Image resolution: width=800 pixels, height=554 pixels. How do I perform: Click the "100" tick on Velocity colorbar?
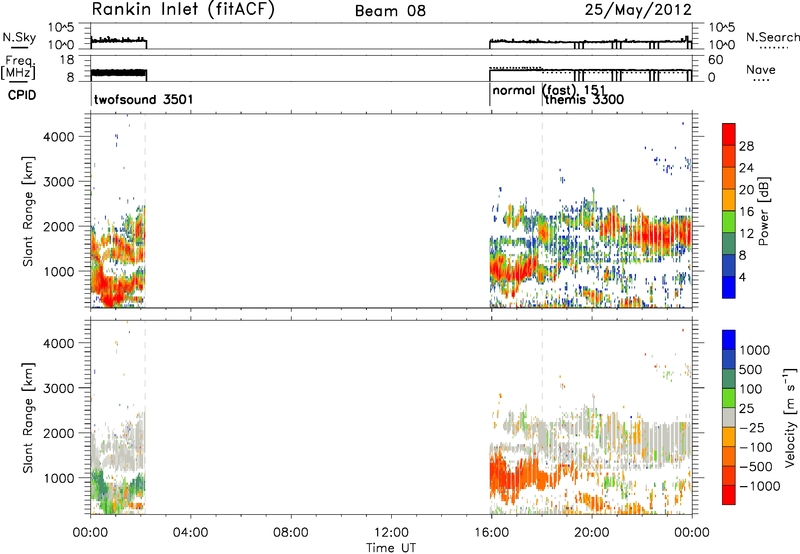tap(753, 389)
